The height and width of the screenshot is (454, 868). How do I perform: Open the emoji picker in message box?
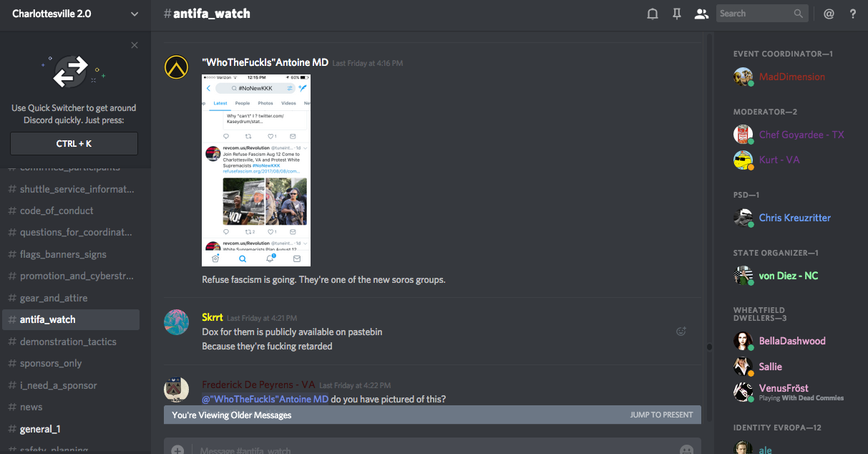pos(686,450)
